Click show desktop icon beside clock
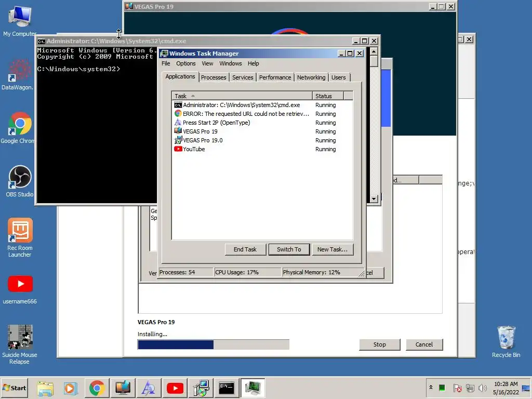This screenshot has height=399, width=532. [x=526, y=388]
